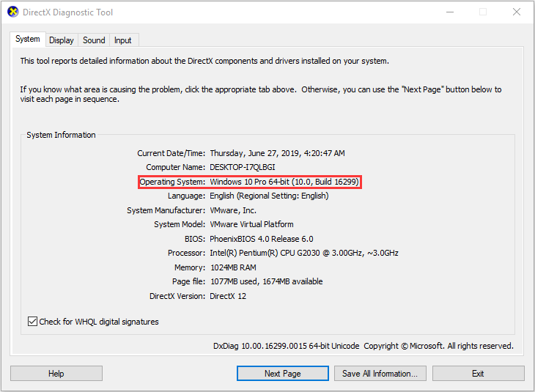Screen dimensions: 535x392
Task: Select the Current Date/Time value text
Action: 278,153
